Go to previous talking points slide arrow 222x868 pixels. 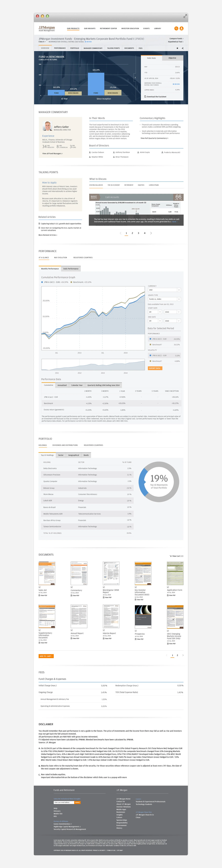point(121,233)
